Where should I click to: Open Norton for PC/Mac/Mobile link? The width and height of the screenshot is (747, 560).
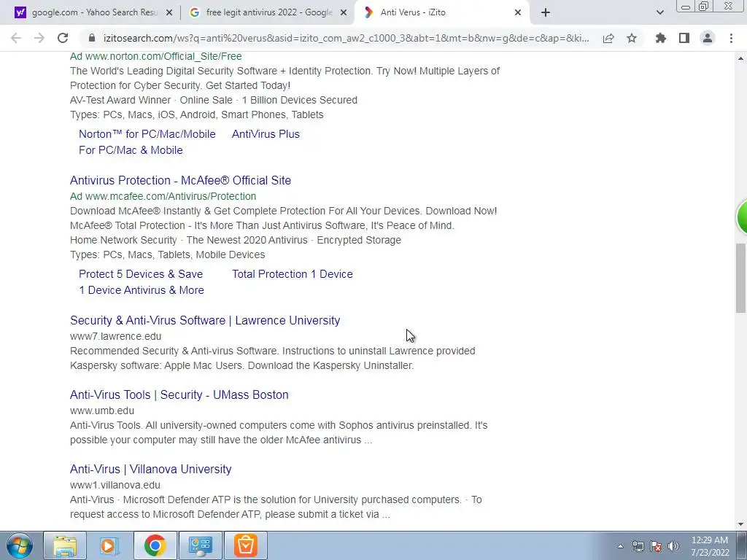point(147,134)
